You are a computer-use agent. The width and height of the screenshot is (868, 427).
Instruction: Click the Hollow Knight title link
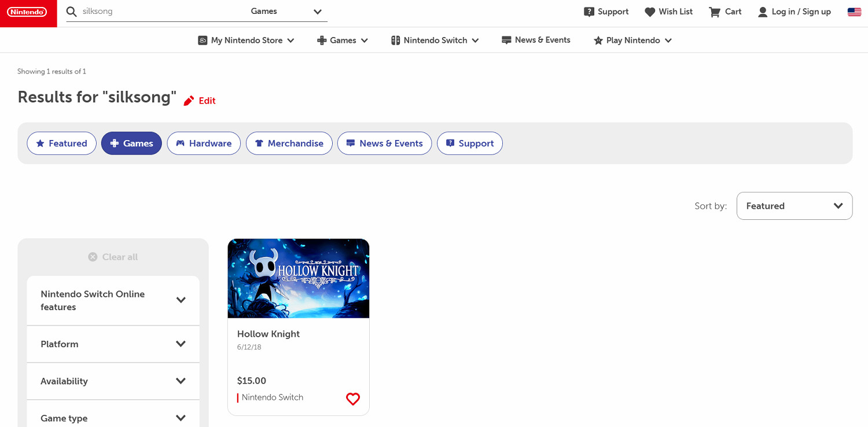point(269,334)
